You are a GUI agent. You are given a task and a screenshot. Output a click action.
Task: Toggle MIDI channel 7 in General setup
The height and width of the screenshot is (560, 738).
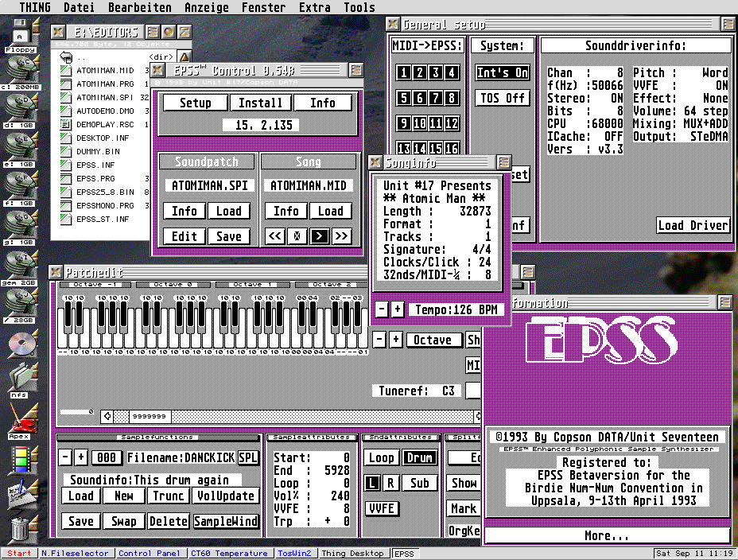point(435,98)
